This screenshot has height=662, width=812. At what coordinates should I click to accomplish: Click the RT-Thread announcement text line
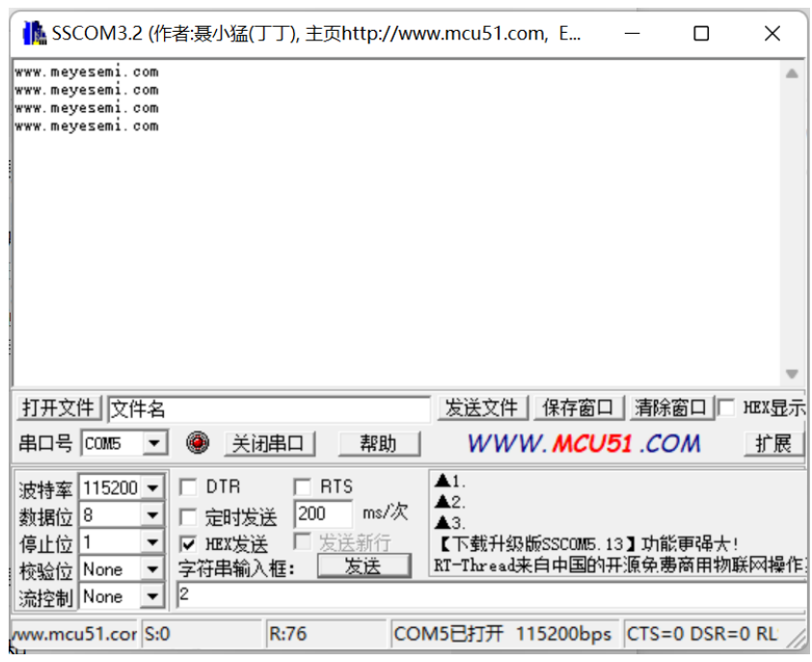point(620,564)
